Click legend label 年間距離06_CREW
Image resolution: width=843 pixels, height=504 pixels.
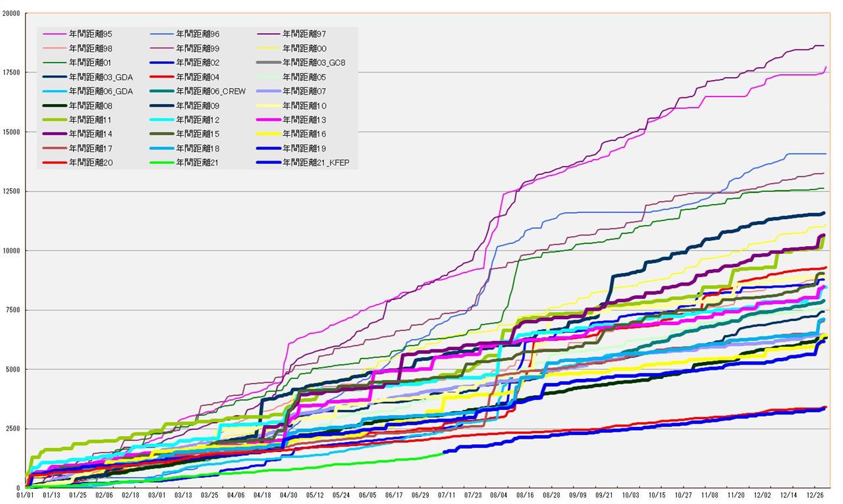coord(211,91)
